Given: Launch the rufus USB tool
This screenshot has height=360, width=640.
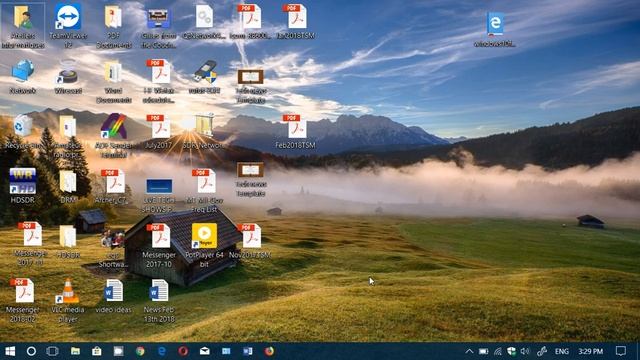Looking at the screenshot, I should 204,77.
